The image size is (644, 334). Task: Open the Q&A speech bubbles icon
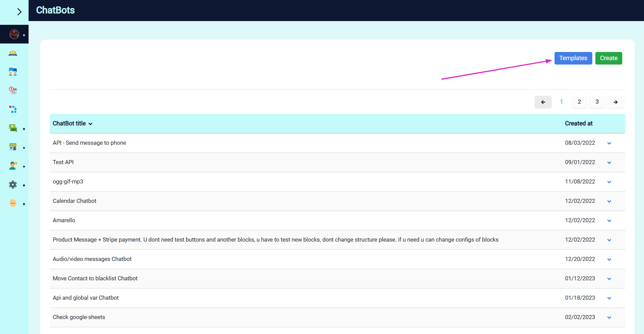[13, 128]
